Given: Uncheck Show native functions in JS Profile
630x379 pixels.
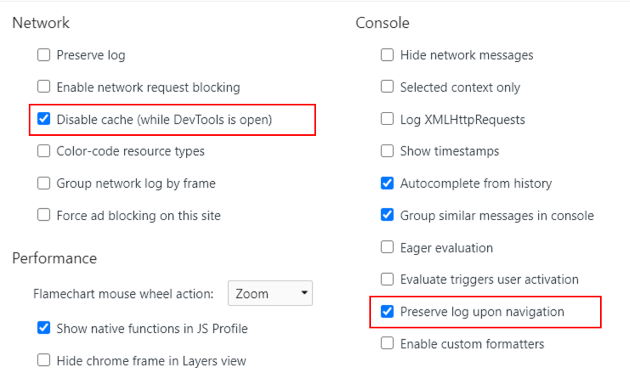Looking at the screenshot, I should (x=44, y=328).
